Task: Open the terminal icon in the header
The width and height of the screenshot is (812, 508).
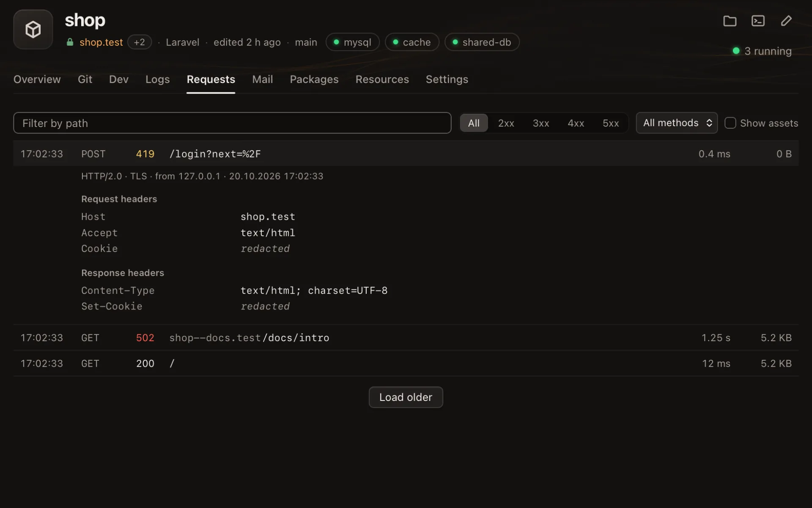Action: pyautogui.click(x=758, y=21)
